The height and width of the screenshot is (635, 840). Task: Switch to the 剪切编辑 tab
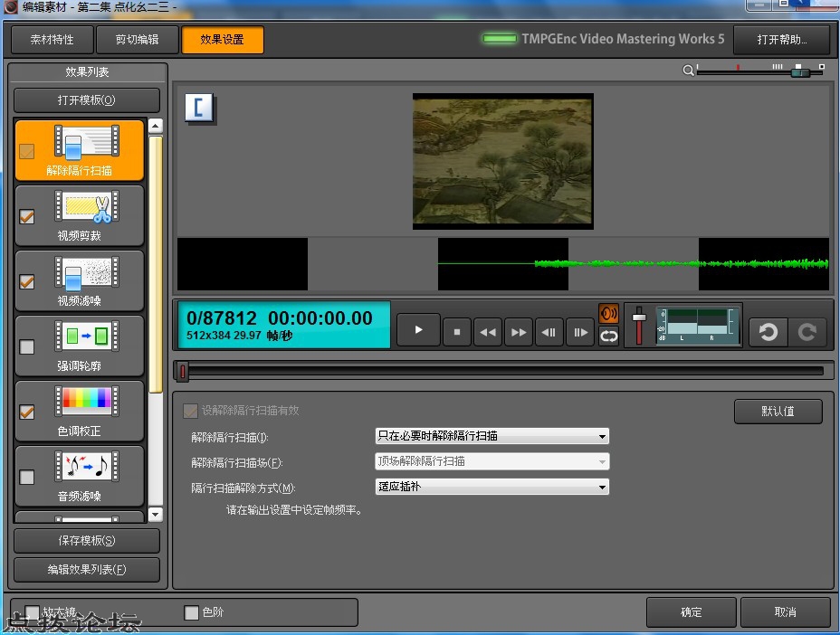(137, 40)
